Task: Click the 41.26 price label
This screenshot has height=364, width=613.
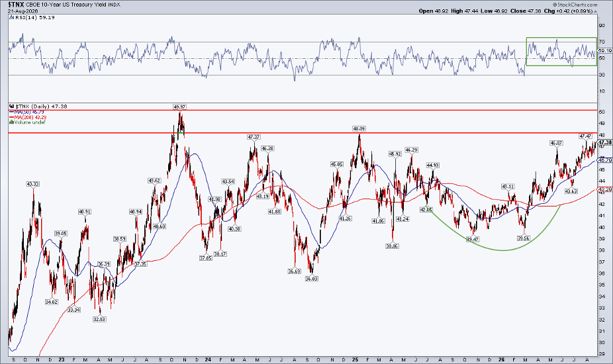Action: 345,219
